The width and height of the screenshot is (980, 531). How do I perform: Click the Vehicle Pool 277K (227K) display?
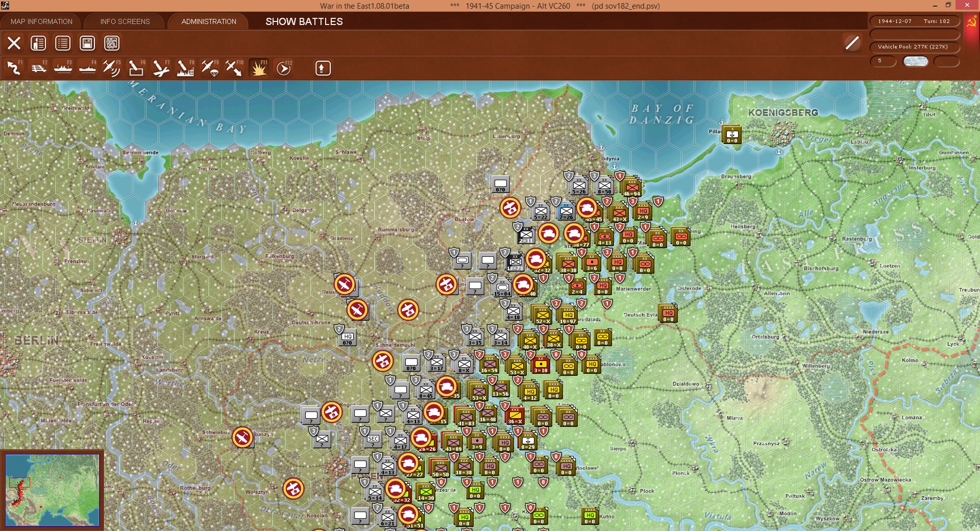(x=915, y=47)
